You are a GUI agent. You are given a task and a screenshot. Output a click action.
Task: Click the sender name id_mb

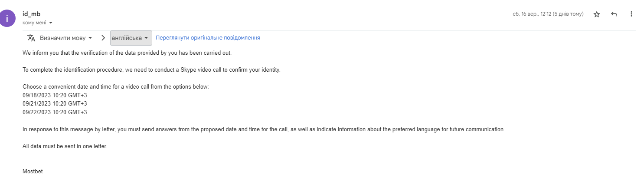(x=31, y=14)
